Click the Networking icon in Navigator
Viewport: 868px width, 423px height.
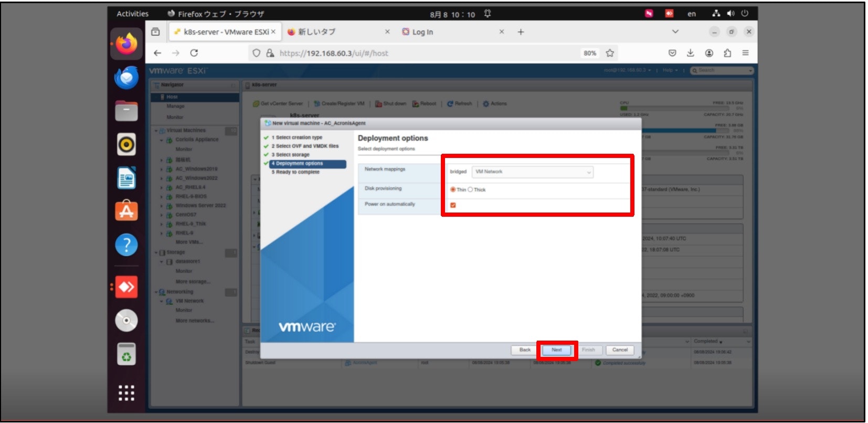pos(162,292)
